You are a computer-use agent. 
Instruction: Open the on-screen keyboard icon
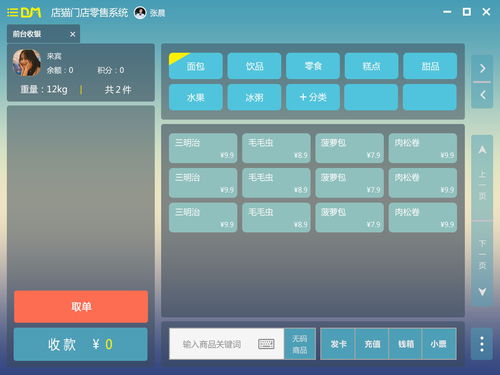[266, 344]
